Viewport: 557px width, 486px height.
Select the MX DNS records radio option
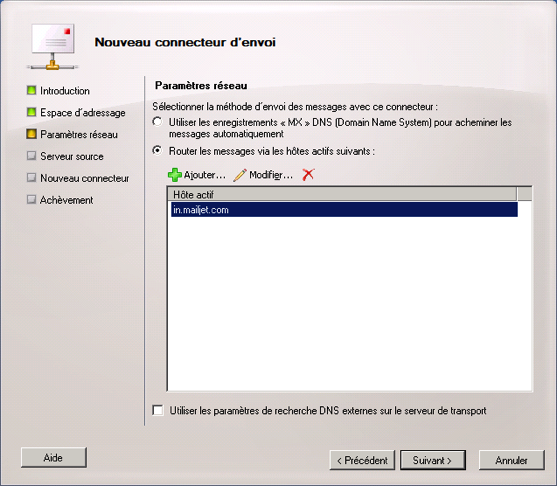coord(157,122)
